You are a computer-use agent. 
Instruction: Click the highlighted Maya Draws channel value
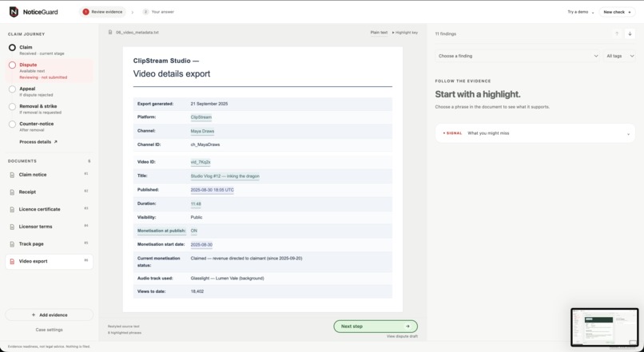(x=202, y=131)
